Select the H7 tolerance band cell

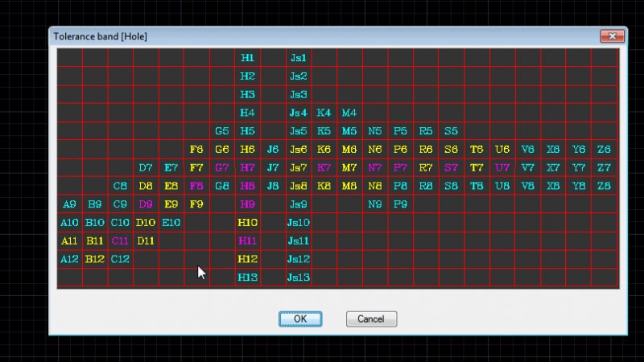point(248,167)
